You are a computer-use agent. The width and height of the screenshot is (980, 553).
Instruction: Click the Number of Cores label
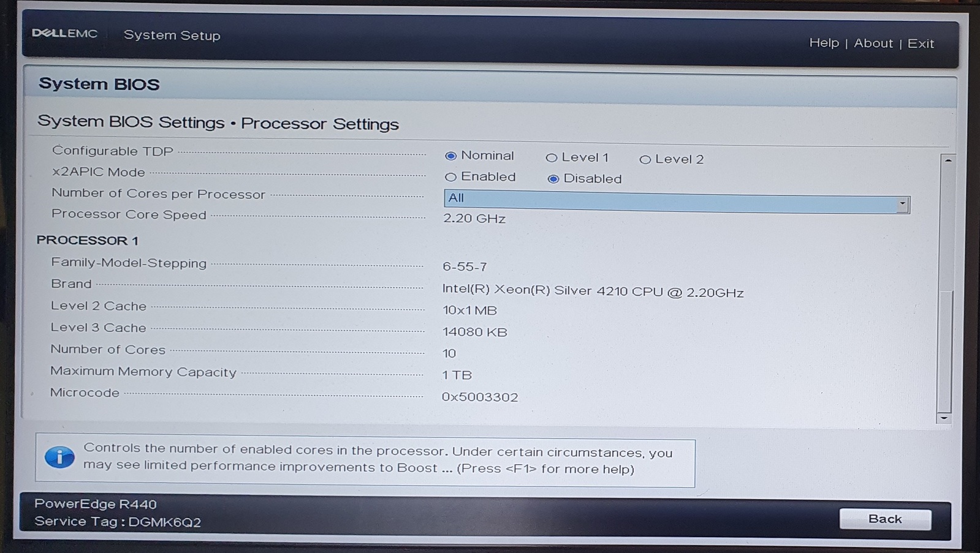coord(108,350)
